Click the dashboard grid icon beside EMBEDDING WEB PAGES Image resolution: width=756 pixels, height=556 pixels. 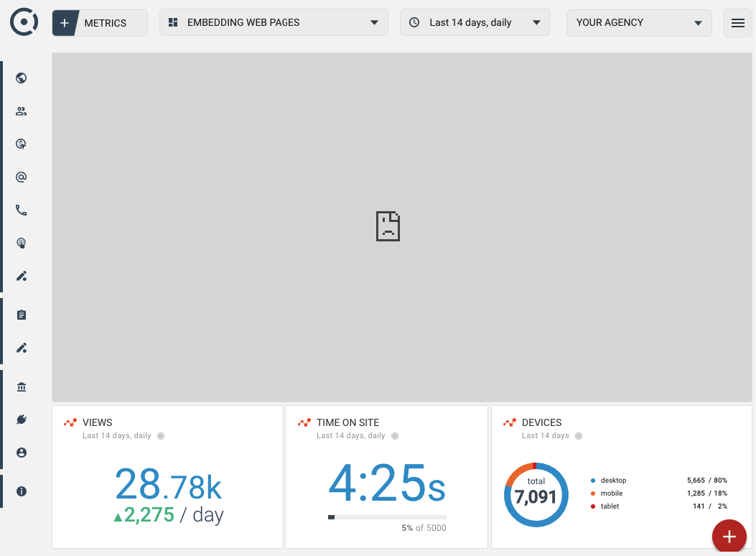[173, 22]
